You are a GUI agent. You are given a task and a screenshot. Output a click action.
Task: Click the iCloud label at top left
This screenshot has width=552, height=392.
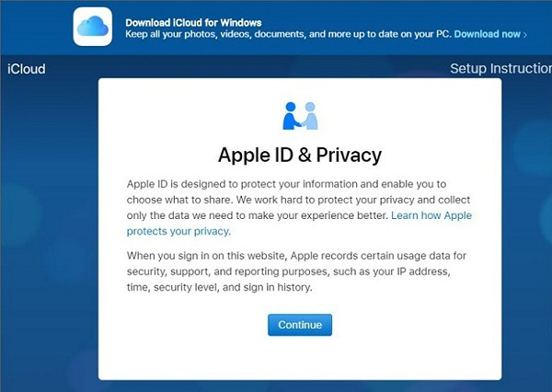pyautogui.click(x=26, y=69)
